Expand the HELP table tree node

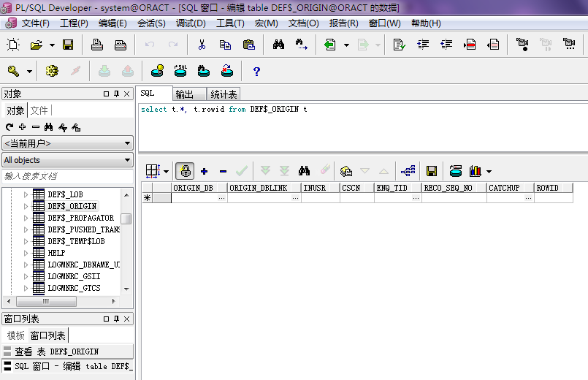point(26,253)
